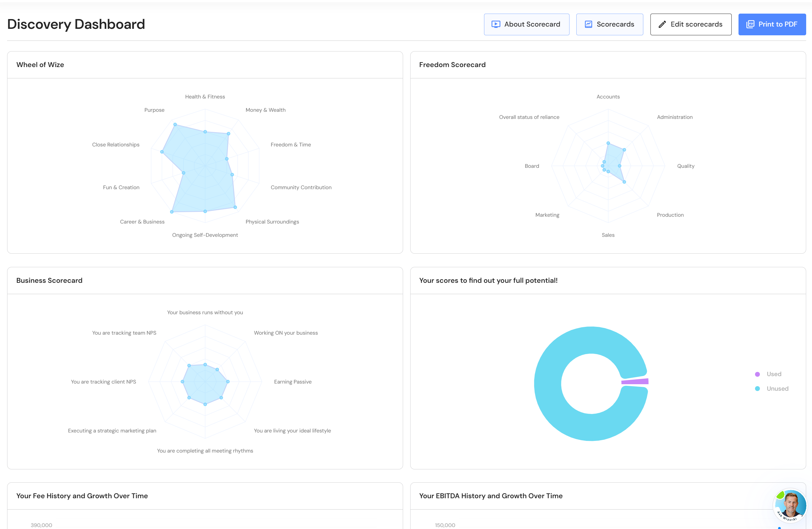Click the Physical Surroundings data point

tap(235, 207)
